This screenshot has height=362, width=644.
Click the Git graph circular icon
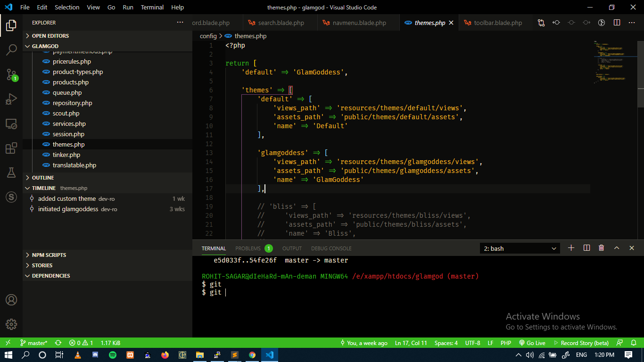point(602,23)
